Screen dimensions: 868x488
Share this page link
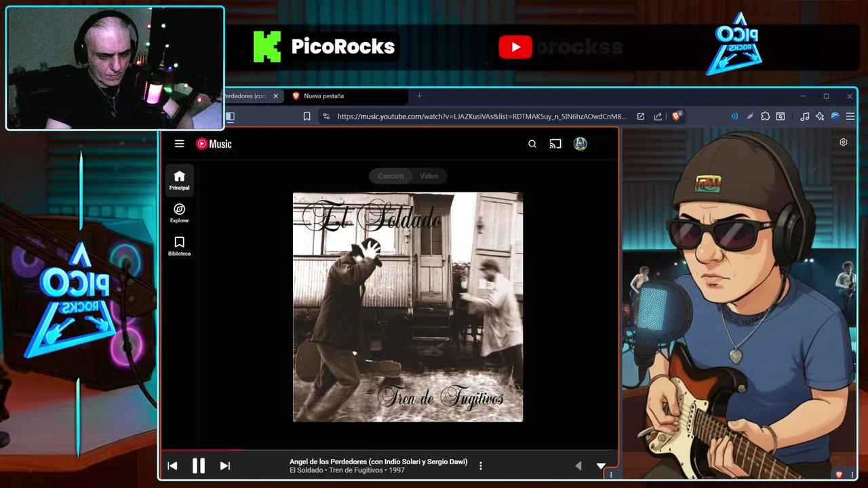(x=658, y=117)
